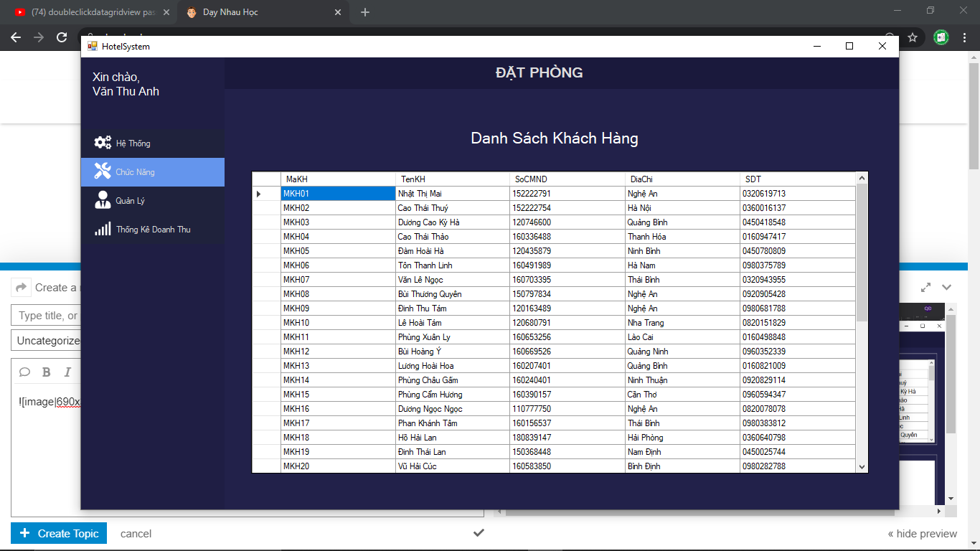Image resolution: width=980 pixels, height=551 pixels.
Task: Select the Chức Năng menu item
Action: point(152,172)
